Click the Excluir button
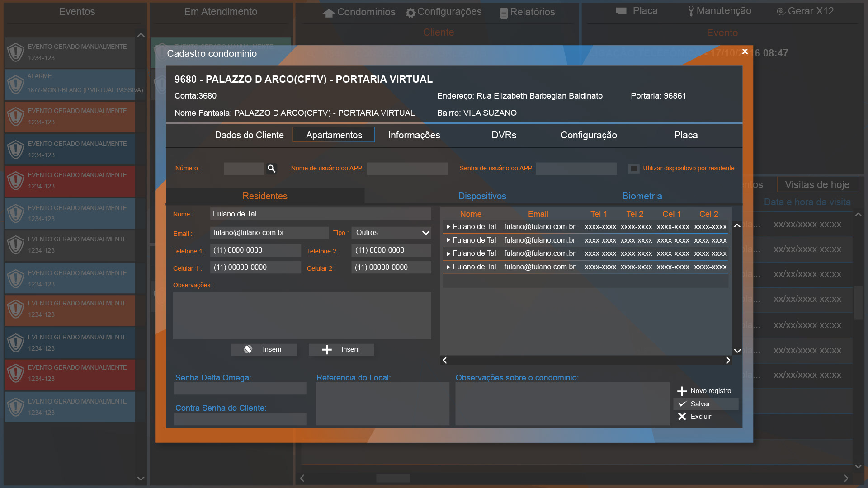 coord(706,417)
